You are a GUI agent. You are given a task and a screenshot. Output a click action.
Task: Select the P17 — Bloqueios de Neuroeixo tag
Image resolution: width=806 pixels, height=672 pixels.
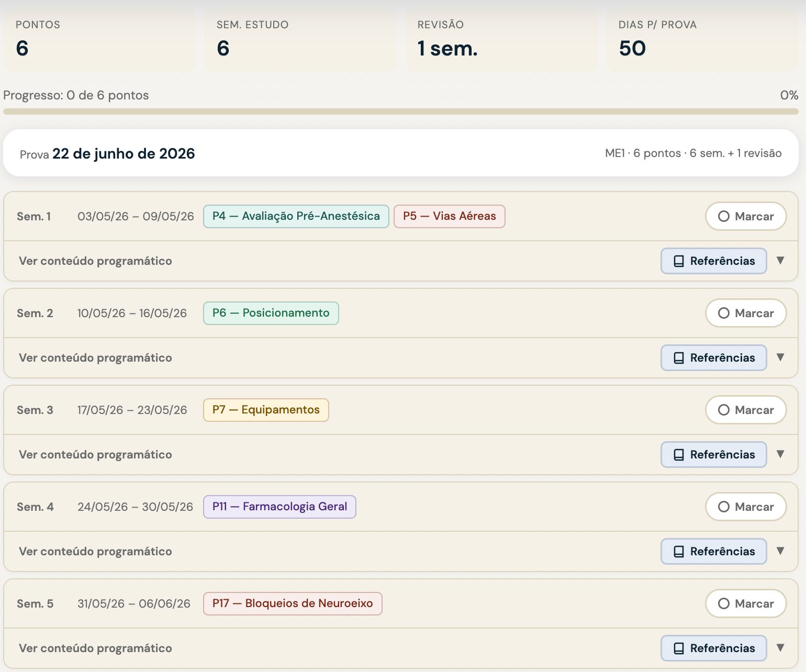293,603
